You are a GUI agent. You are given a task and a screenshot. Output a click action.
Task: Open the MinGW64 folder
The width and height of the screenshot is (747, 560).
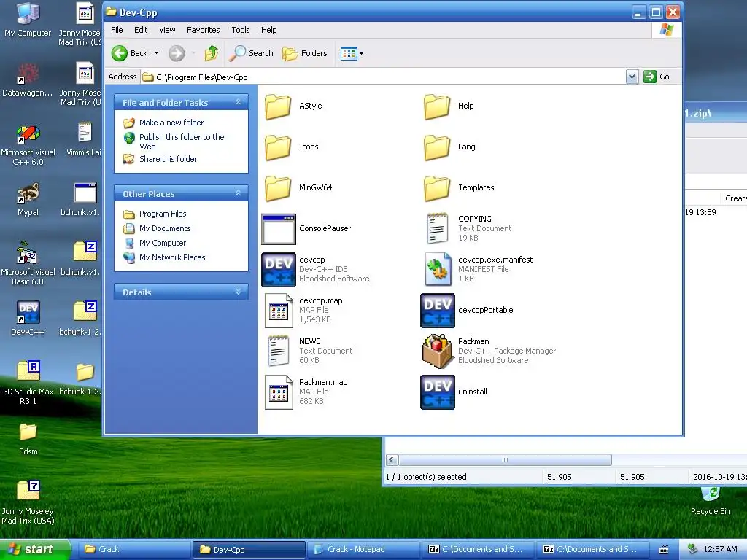[x=278, y=187]
